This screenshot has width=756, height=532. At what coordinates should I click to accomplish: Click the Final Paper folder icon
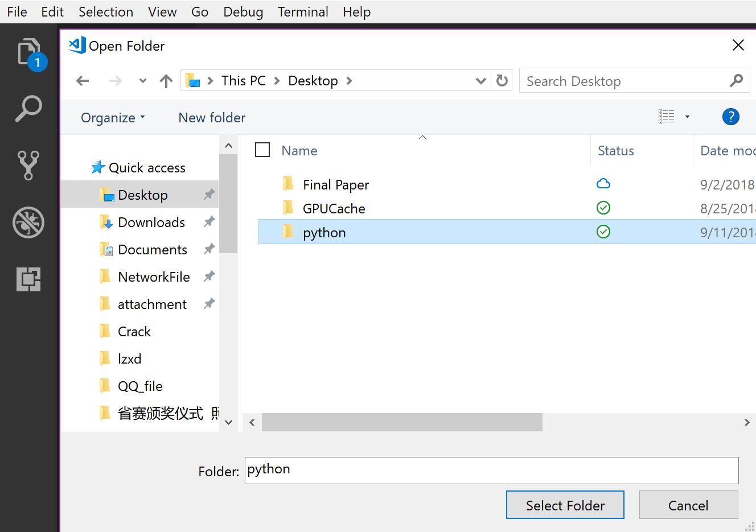click(x=289, y=183)
